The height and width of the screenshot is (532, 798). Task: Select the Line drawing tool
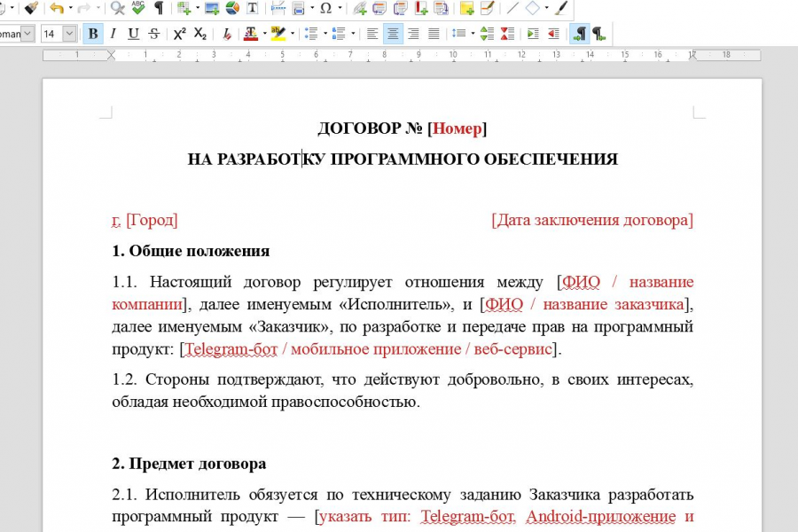[512, 8]
